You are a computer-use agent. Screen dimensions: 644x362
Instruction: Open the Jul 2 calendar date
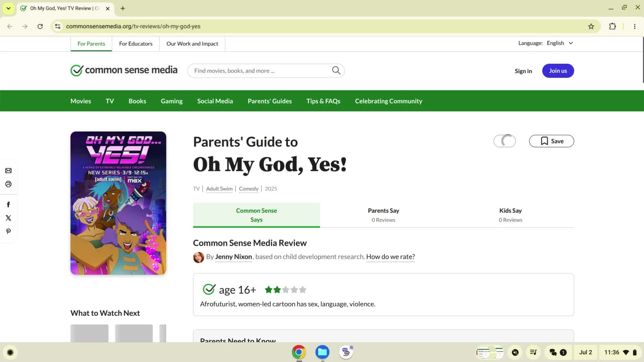[585, 352]
